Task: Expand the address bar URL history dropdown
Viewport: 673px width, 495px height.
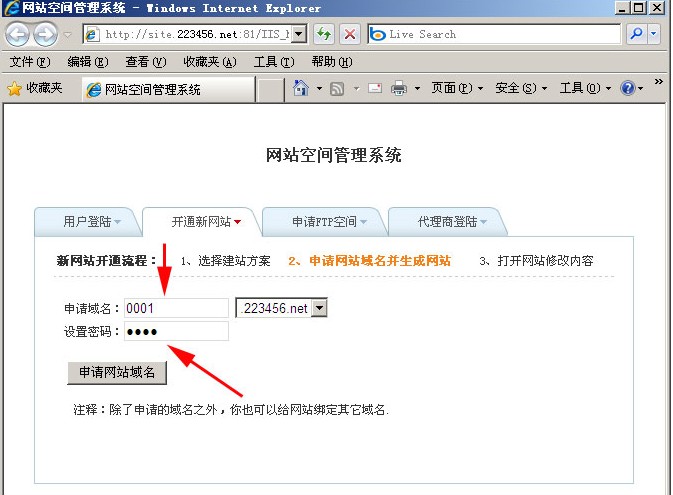Action: click(x=297, y=34)
